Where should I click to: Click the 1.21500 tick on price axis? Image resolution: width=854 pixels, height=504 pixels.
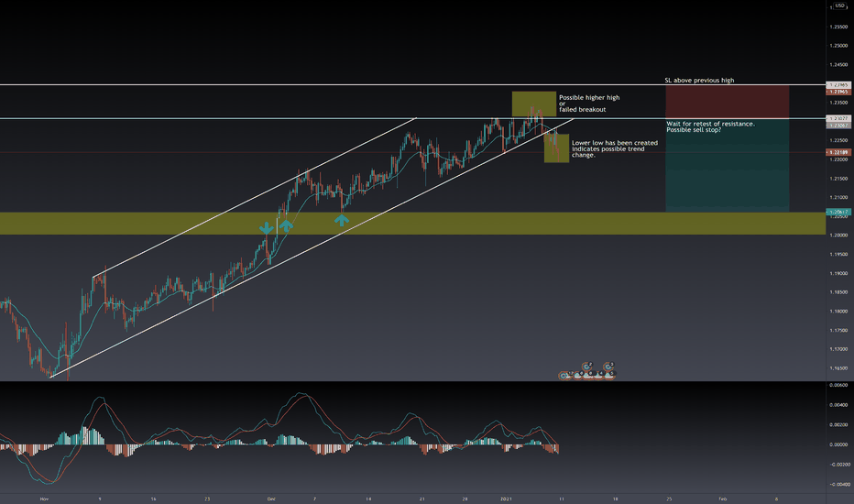coord(838,178)
